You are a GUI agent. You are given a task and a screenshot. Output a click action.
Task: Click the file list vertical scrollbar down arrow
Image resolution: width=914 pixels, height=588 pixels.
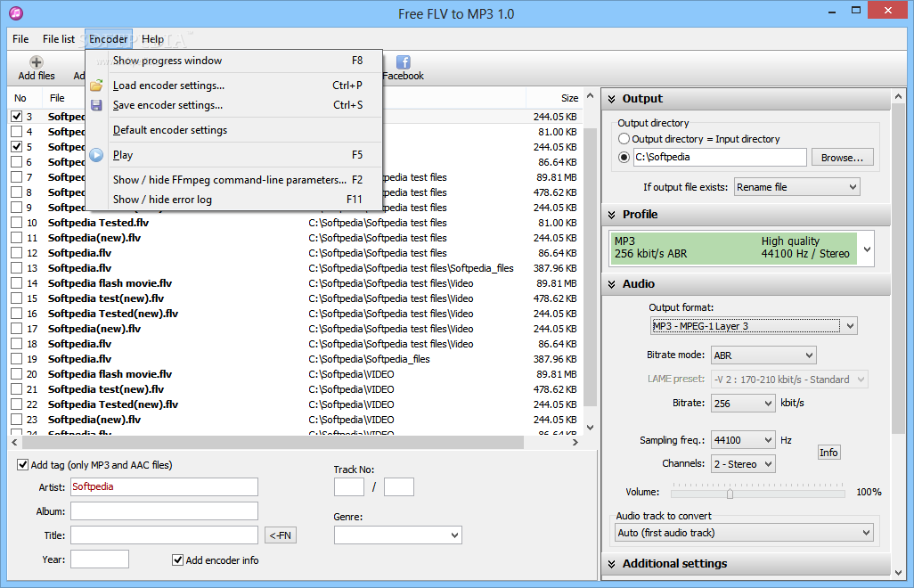590,427
